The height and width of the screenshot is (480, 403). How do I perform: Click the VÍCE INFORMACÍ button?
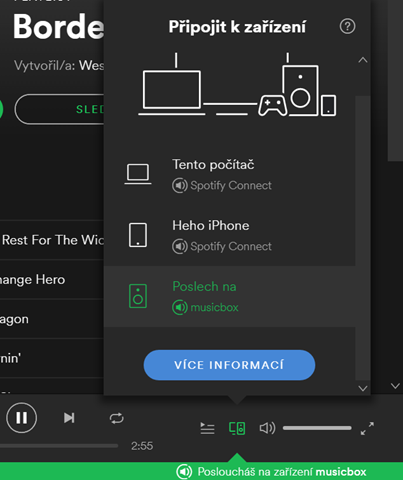pos(229,365)
